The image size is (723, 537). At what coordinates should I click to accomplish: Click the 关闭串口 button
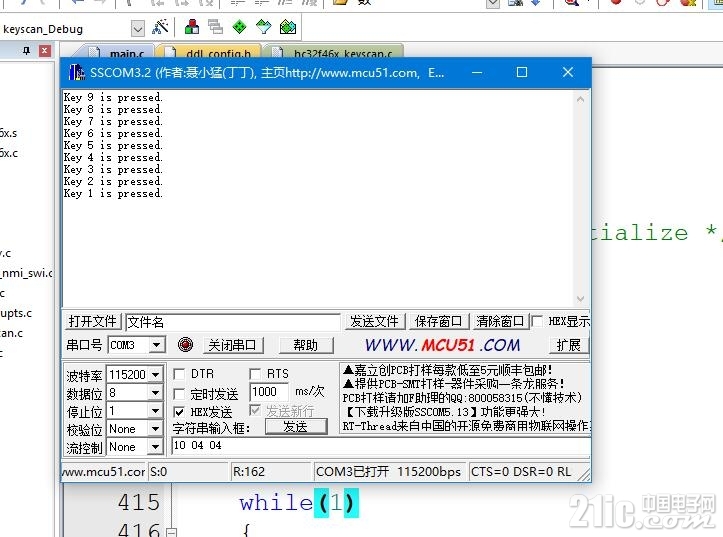pyautogui.click(x=232, y=345)
